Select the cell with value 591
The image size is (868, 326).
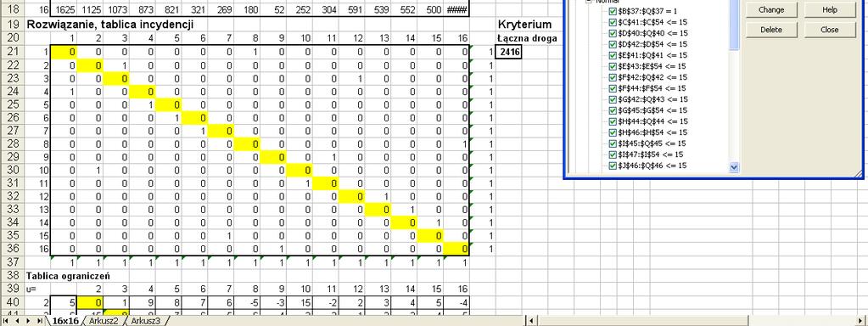point(351,10)
